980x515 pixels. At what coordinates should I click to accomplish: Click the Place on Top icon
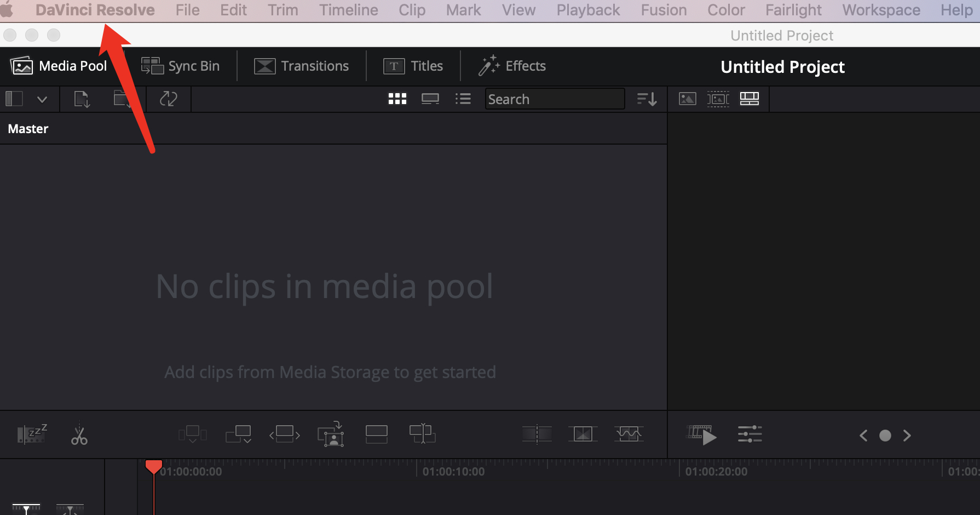377,435
